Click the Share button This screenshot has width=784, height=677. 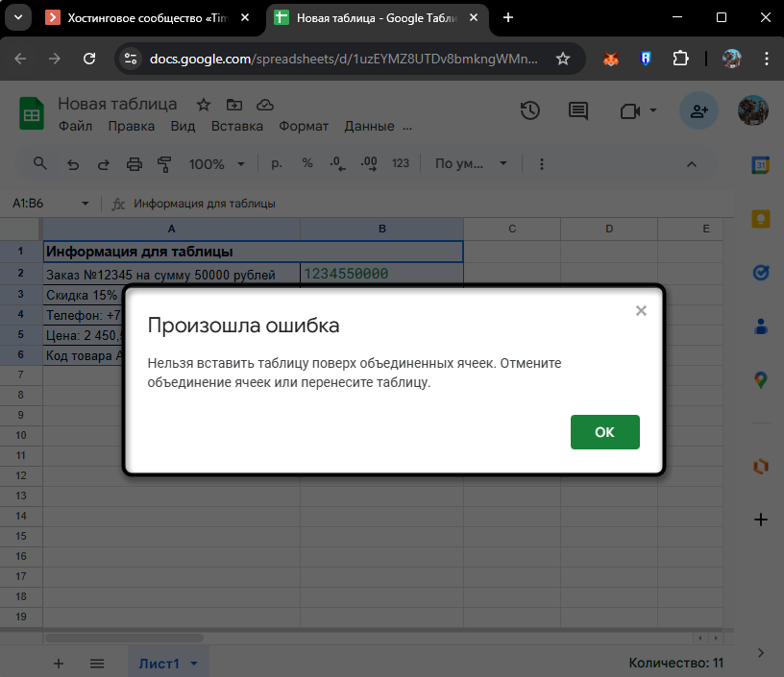[x=698, y=111]
